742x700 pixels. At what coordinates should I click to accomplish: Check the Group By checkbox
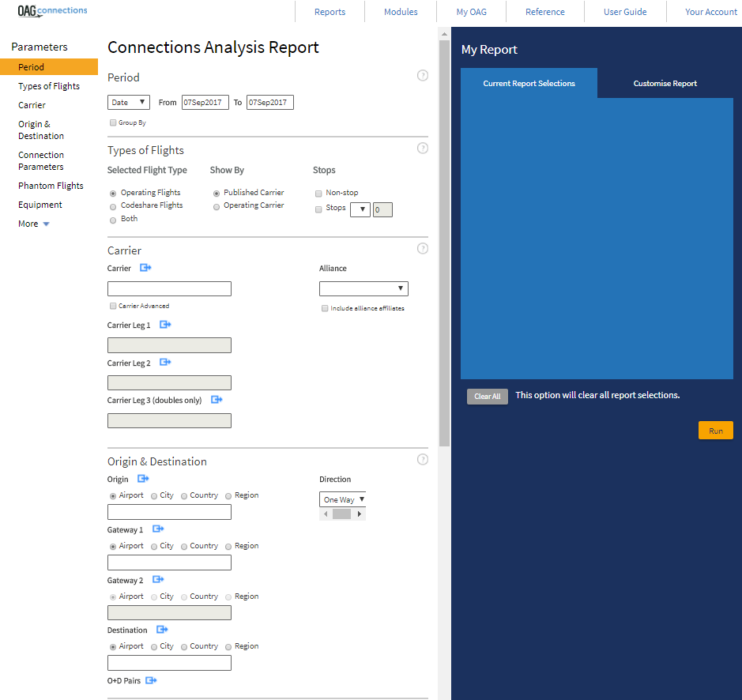pyautogui.click(x=113, y=123)
